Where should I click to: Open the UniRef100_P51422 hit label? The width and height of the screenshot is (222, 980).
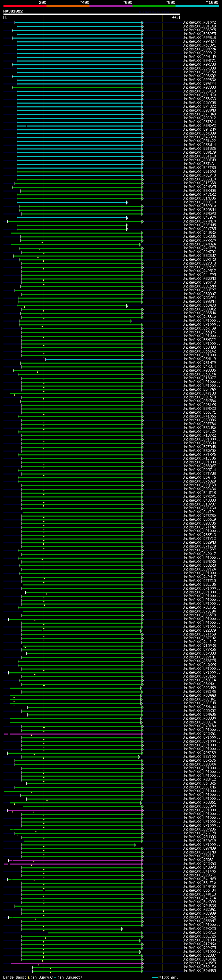tap(199, 141)
